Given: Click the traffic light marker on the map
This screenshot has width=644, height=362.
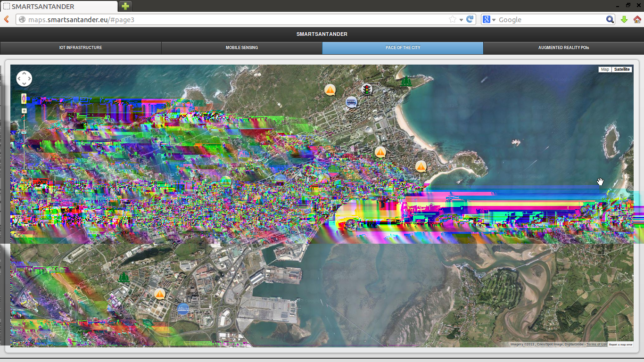Looking at the screenshot, I should (x=366, y=89).
